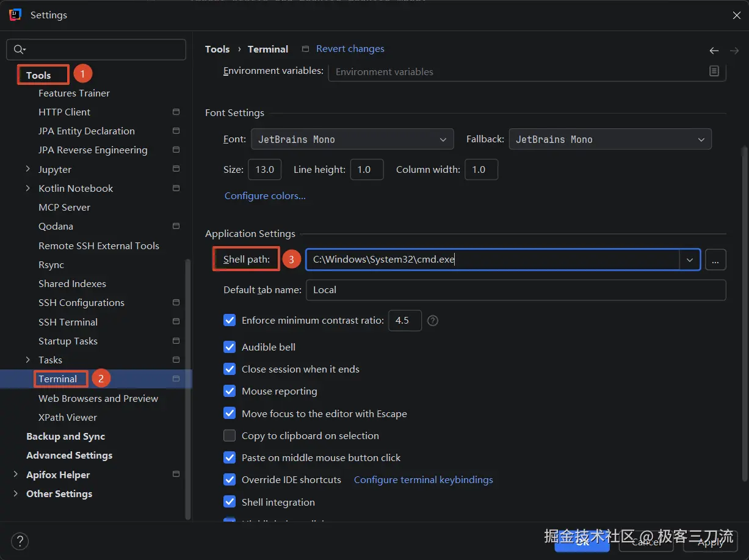
Task: Expand the Kotlin Notebook tree node
Action: pyautogui.click(x=27, y=188)
